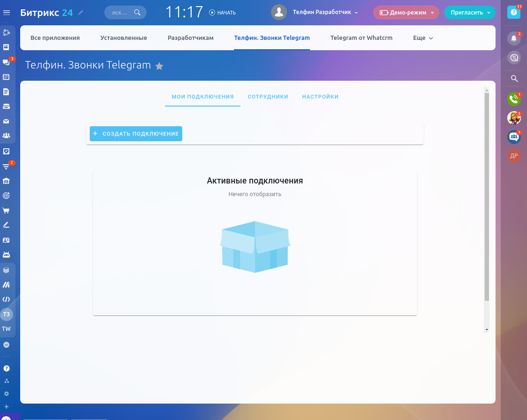Go to Все приложения tab
Image resolution: width=527 pixels, height=420 pixels.
click(55, 38)
